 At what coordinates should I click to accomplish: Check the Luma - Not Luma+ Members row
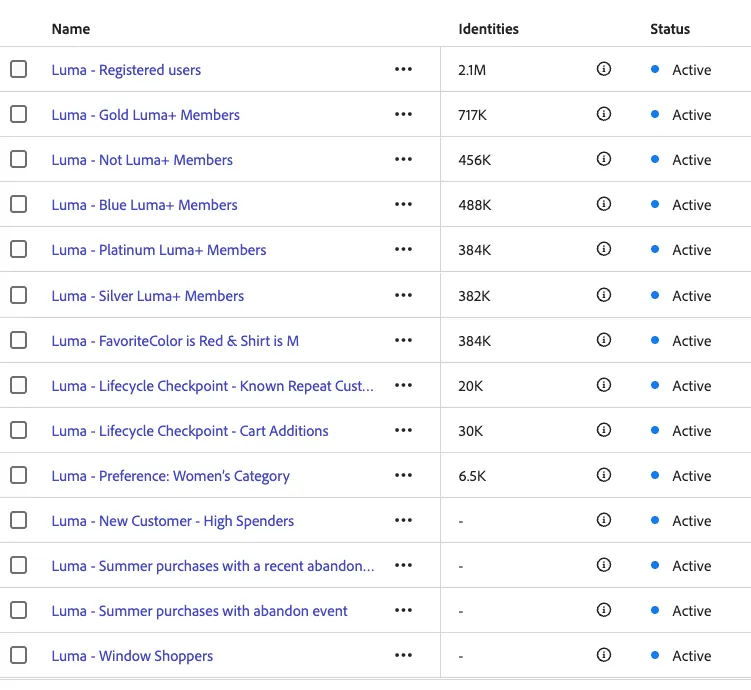coord(19,159)
